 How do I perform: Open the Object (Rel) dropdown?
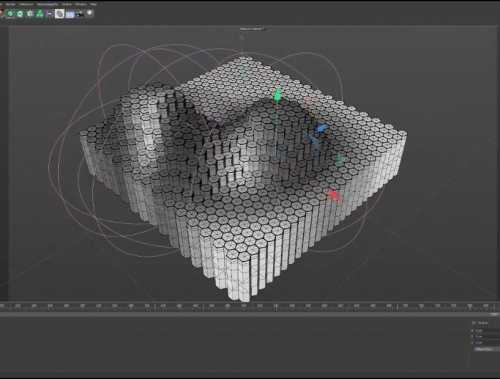click(x=487, y=349)
